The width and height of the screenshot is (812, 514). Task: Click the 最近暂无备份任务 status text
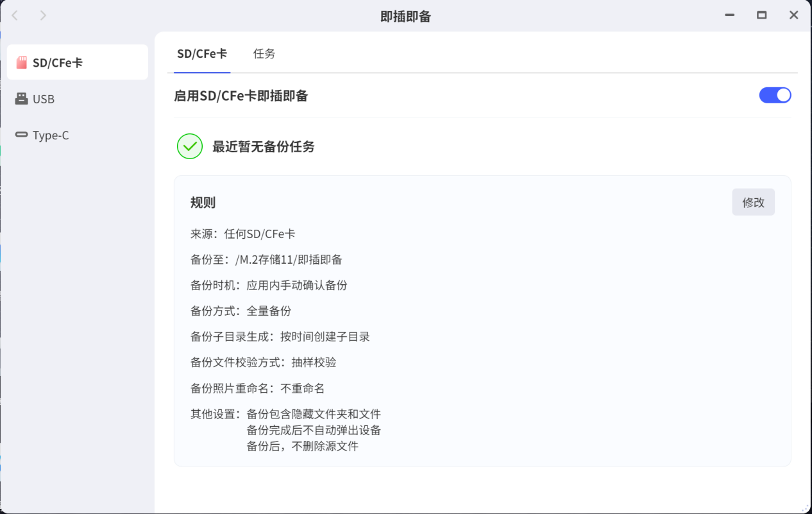click(x=264, y=147)
